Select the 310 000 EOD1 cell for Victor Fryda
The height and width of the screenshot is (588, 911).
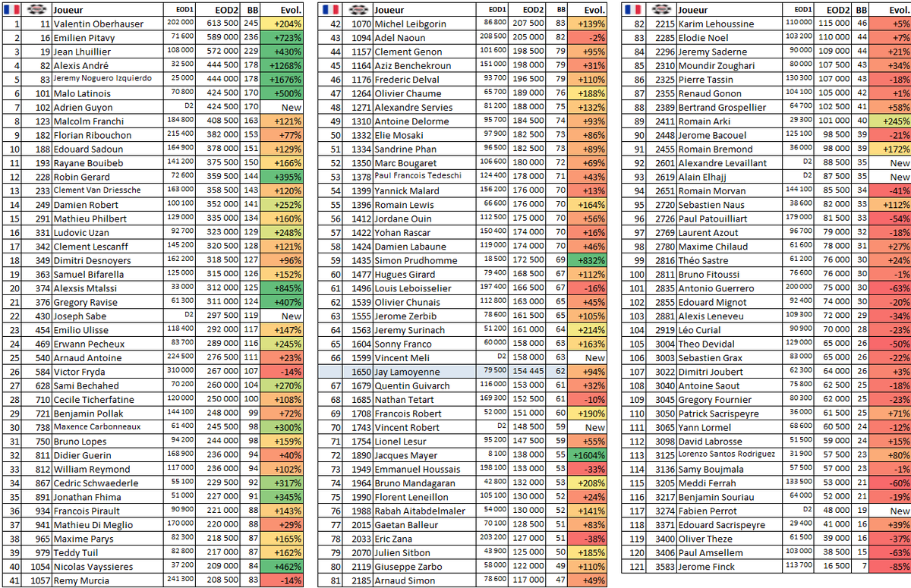(x=179, y=372)
